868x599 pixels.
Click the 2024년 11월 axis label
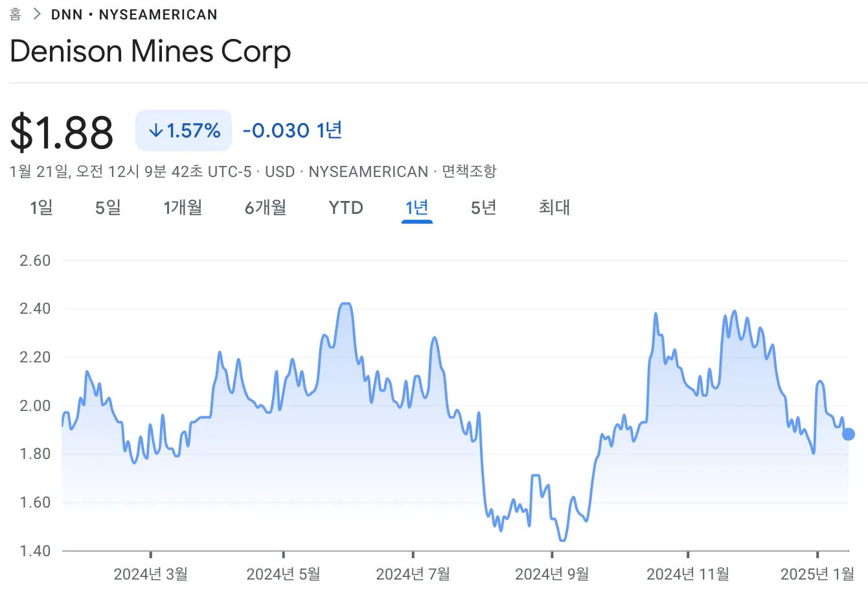coord(688,574)
